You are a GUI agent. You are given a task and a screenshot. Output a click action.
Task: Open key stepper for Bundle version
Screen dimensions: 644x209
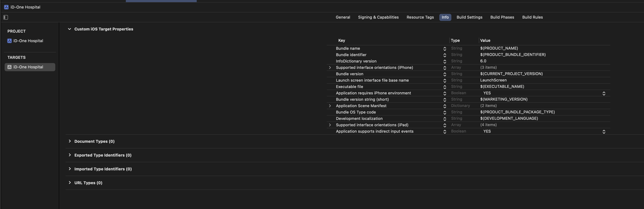444,74
